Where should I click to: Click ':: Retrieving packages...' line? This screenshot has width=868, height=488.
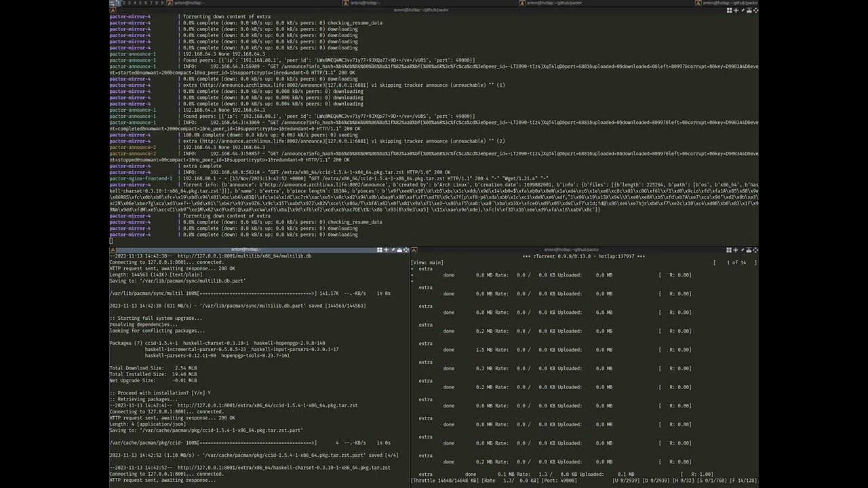point(145,399)
